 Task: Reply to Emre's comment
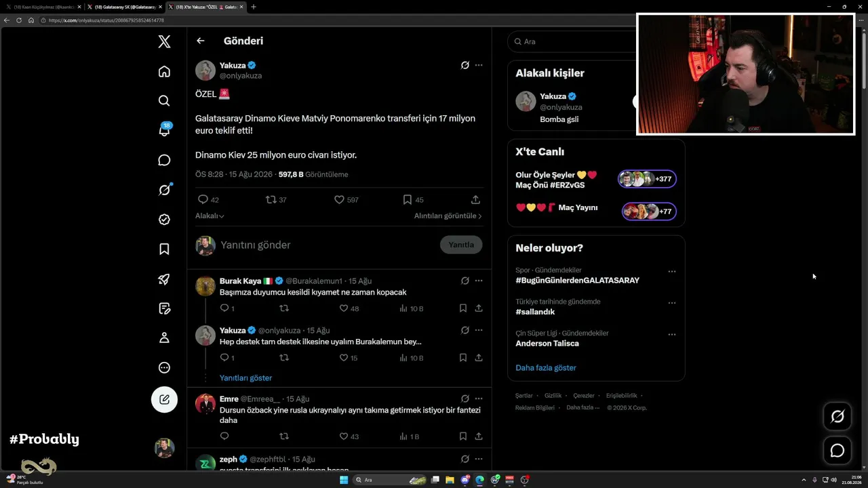coord(224,436)
